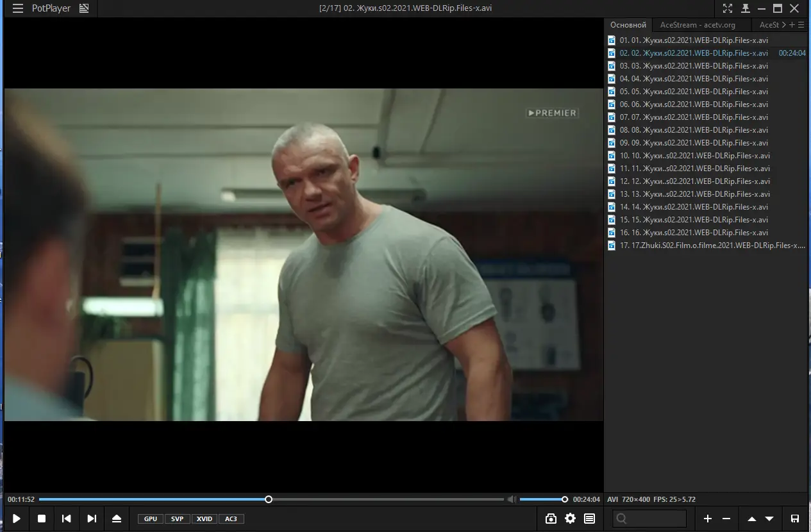
Task: Add files using the playlist plus button
Action: point(708,519)
